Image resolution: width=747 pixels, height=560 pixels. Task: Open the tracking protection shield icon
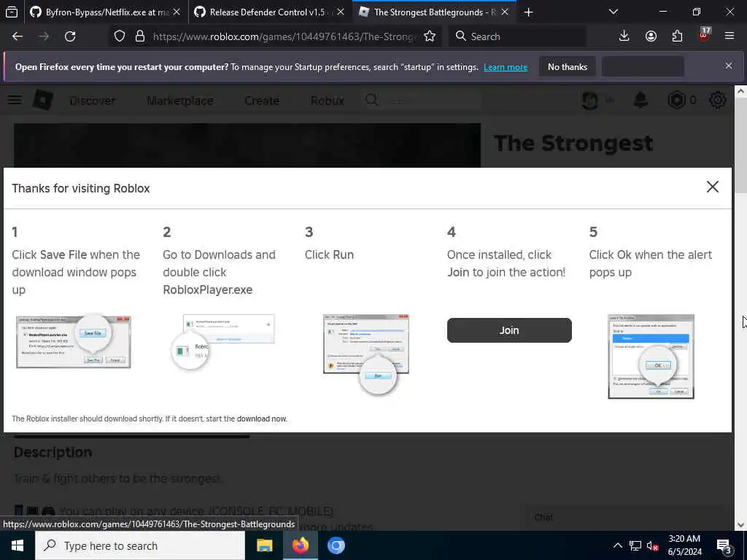click(120, 36)
